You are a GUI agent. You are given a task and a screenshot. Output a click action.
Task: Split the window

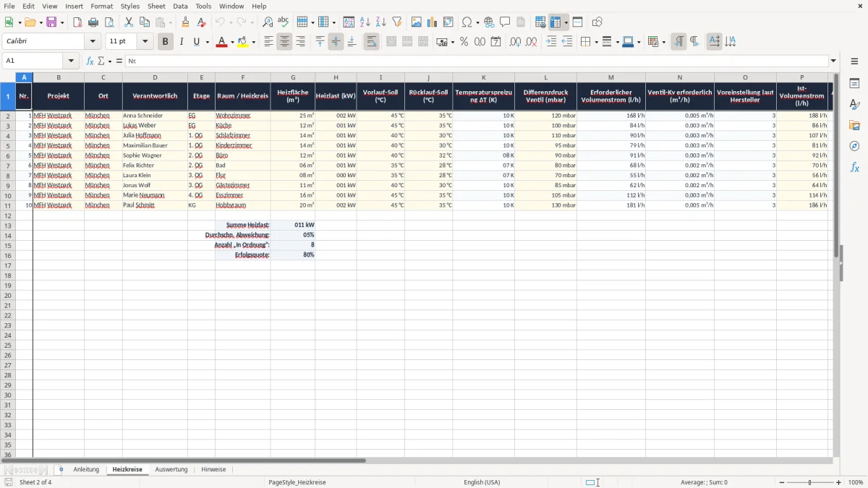pyautogui.click(x=577, y=22)
